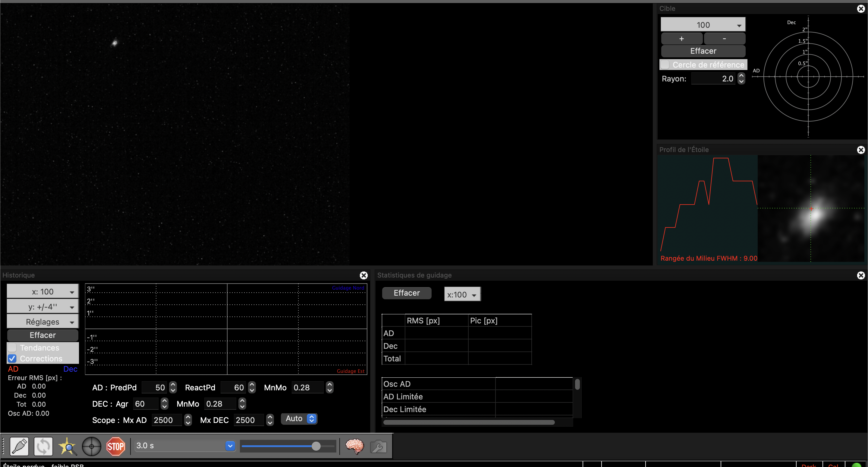
Task: Open the 3.0 s exposure dropdown
Action: [230, 446]
